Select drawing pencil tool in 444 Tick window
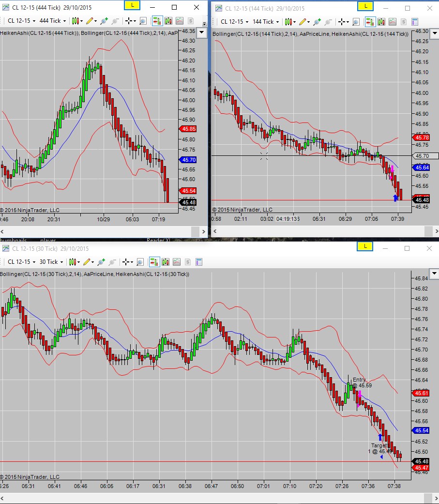This screenshot has width=439, height=504. coord(91,21)
